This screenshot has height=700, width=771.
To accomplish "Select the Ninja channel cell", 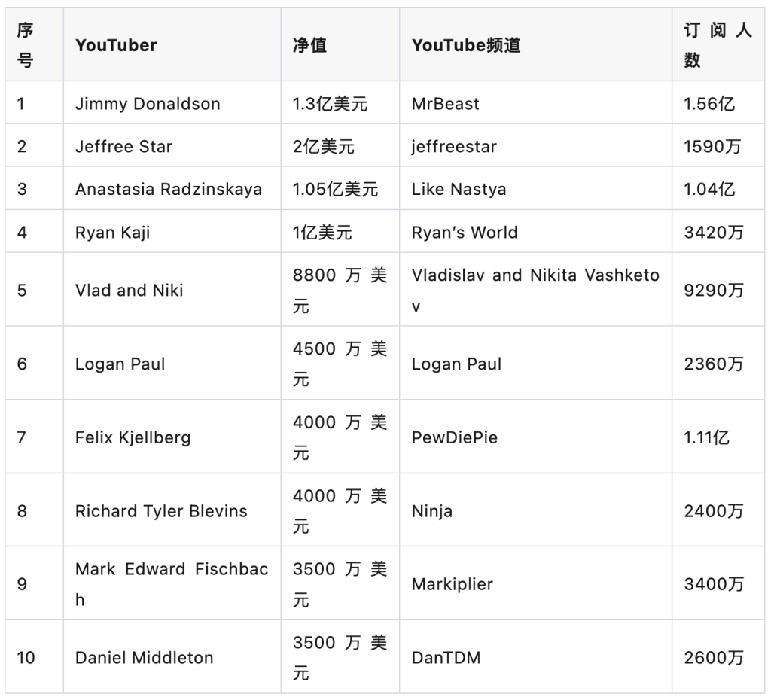I will [535, 510].
